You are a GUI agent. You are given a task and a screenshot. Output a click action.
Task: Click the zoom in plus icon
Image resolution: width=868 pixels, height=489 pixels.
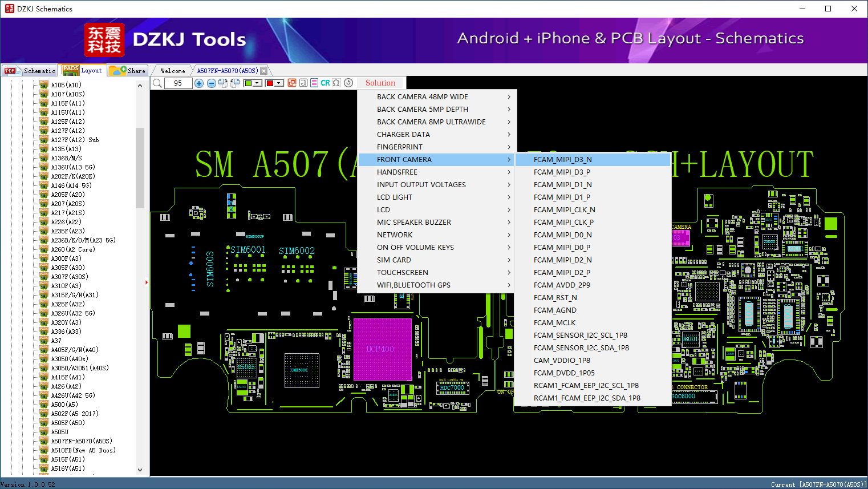pyautogui.click(x=199, y=83)
